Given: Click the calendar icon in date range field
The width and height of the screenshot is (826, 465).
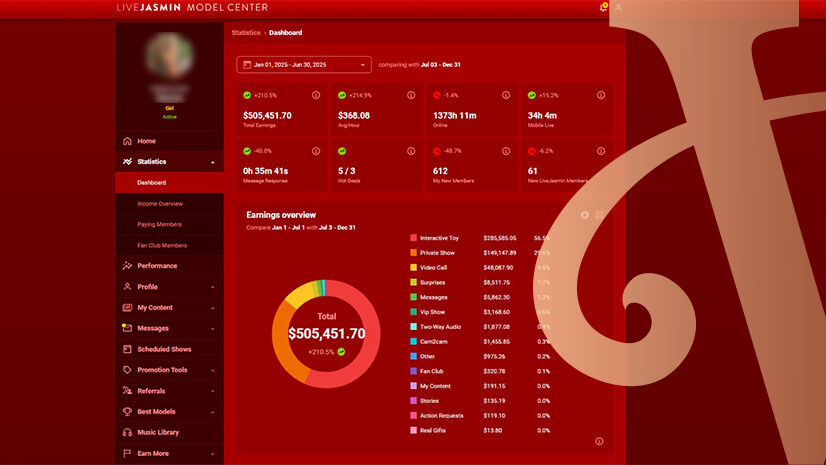Looking at the screenshot, I should point(247,65).
